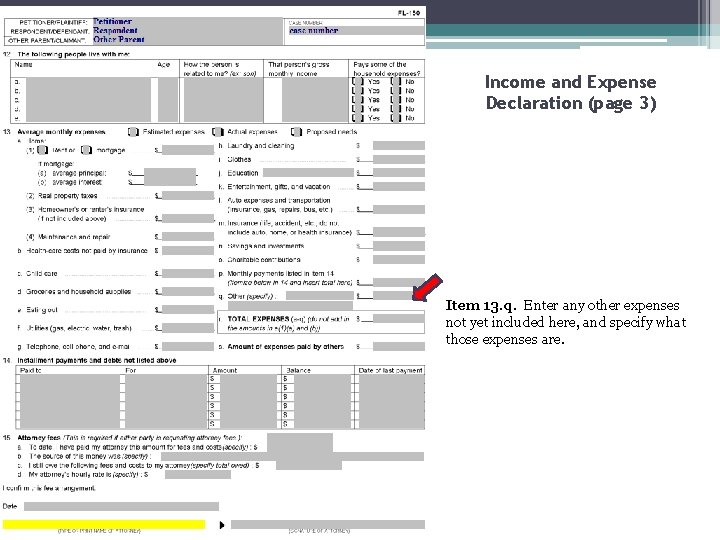Check the Proposed needs checkbox
The image size is (720, 540).
coord(297,132)
